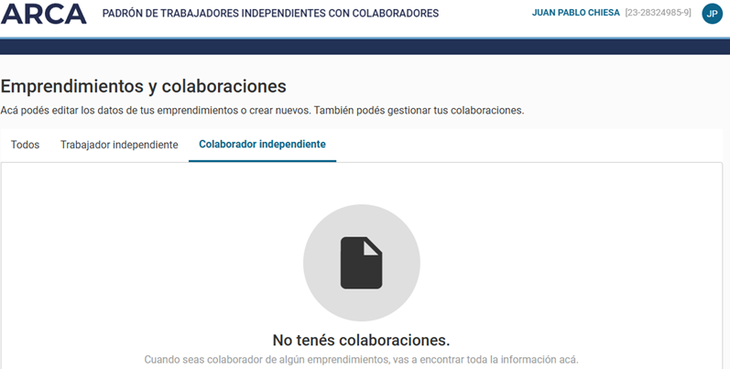The image size is (730, 369).
Task: Click blank header space left of user name
Action: [484, 13]
